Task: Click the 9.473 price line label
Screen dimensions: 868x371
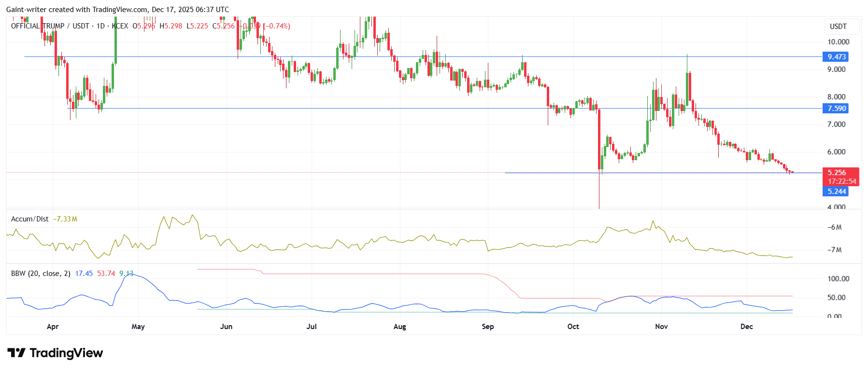Action: click(x=835, y=57)
